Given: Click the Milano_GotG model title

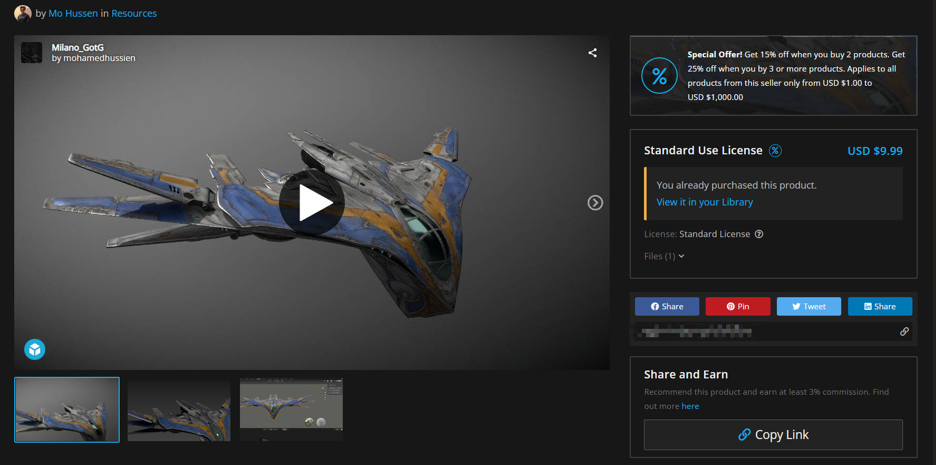Looking at the screenshot, I should pos(78,48).
